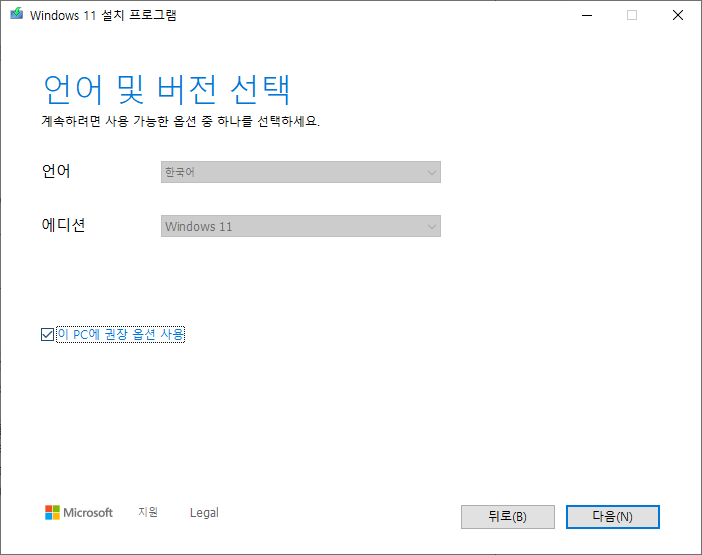Open the 언어 dropdown showing 한국어

[300, 172]
